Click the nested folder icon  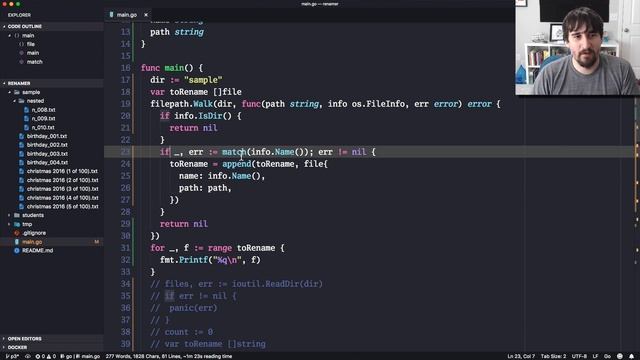coord(22,101)
